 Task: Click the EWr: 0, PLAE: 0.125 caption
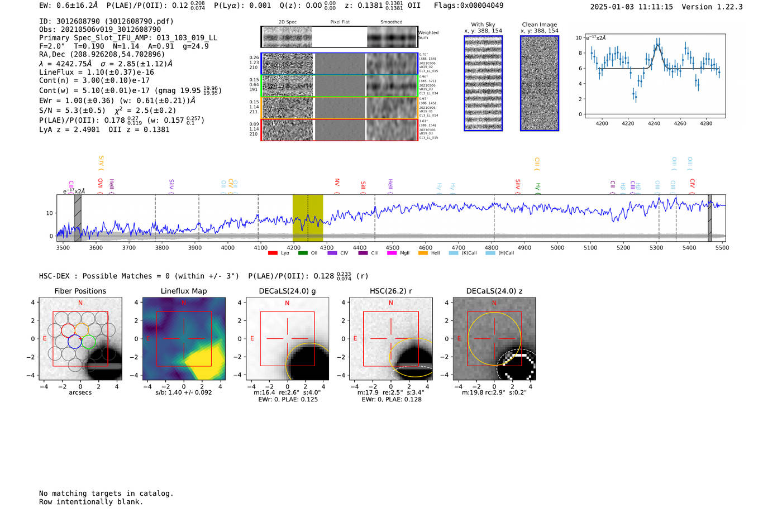click(x=288, y=399)
